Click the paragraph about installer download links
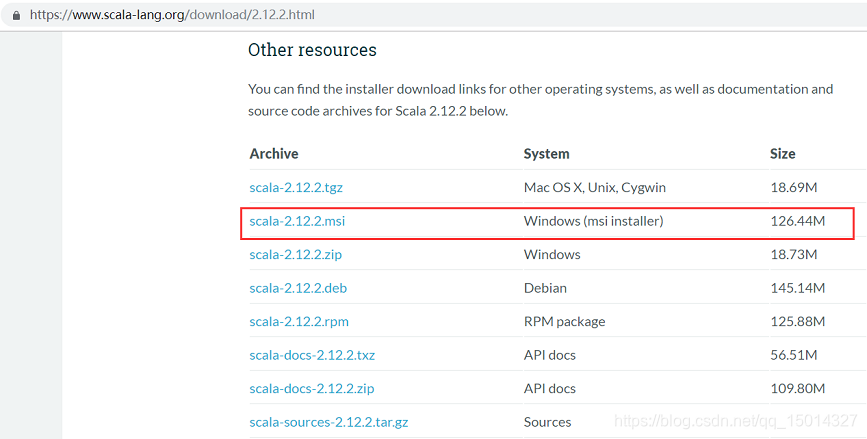The image size is (867, 439). click(540, 100)
